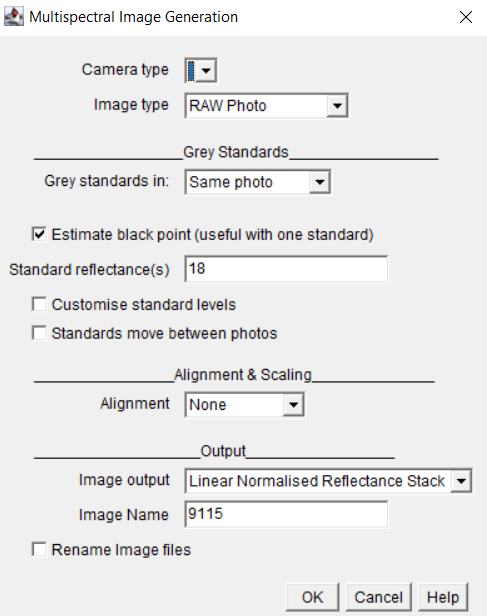Open the Image output dropdown arrow
Viewport: 487px width, 616px height.
click(461, 481)
